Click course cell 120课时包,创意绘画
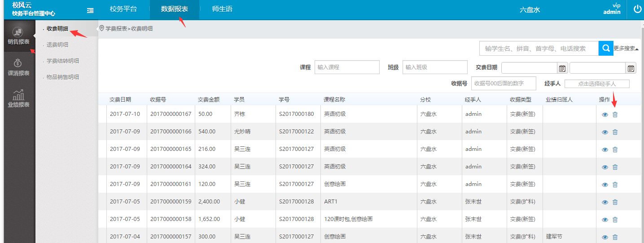Viewport: 644px width, 243px height. click(348, 219)
